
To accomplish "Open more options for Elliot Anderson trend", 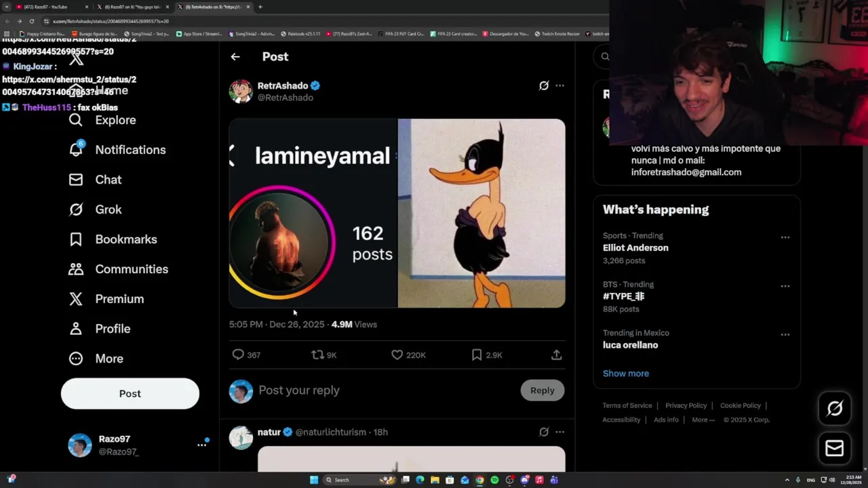I will 785,237.
